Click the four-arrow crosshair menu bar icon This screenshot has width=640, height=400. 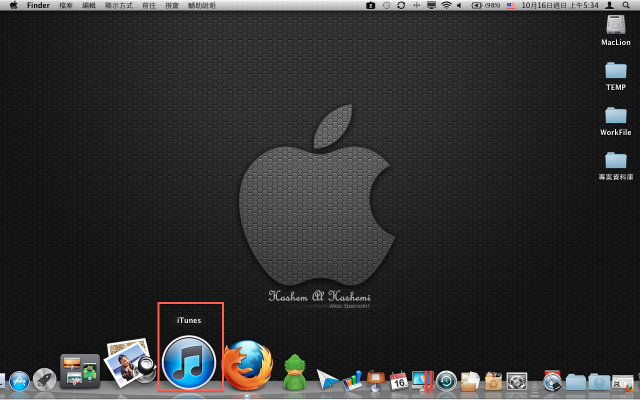tap(417, 5)
